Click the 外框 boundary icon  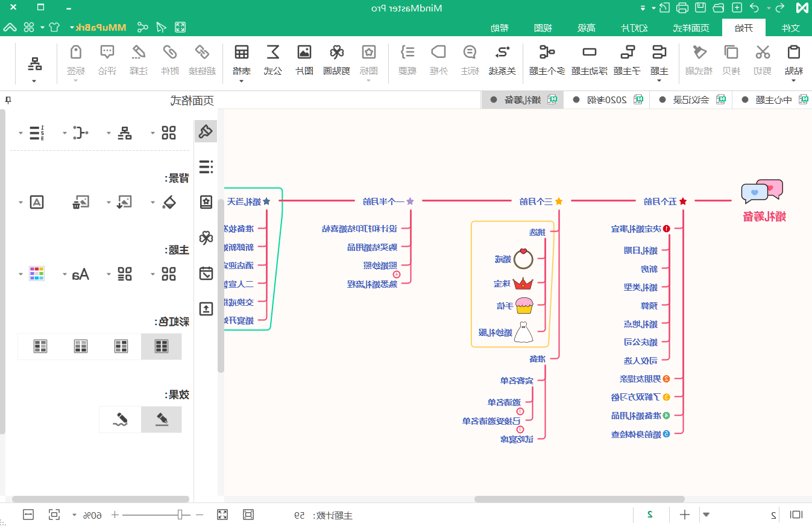tap(438, 52)
